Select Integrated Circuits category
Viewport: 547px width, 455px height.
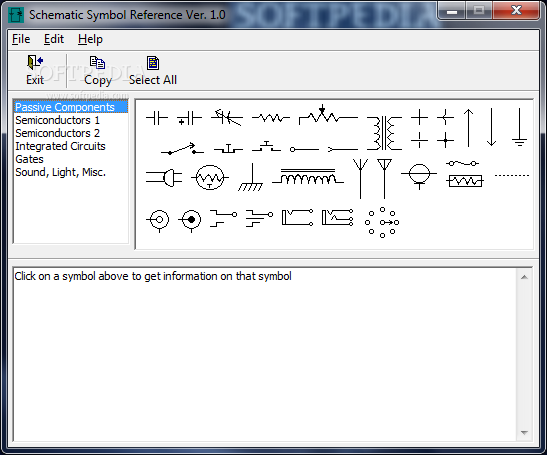(x=71, y=146)
